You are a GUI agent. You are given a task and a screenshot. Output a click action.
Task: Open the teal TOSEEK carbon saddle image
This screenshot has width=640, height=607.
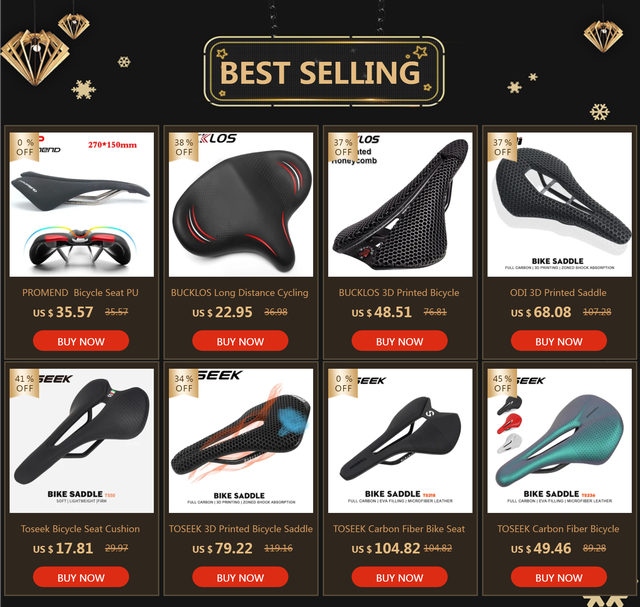560,441
